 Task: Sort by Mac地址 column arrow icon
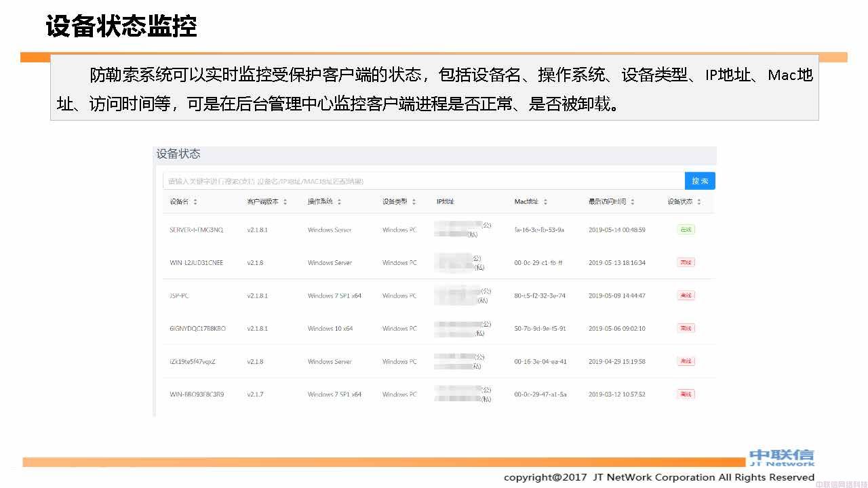tap(545, 202)
